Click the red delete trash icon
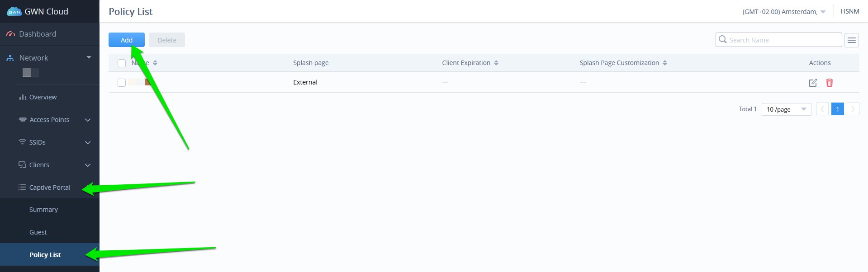The width and height of the screenshot is (868, 272). (x=829, y=83)
